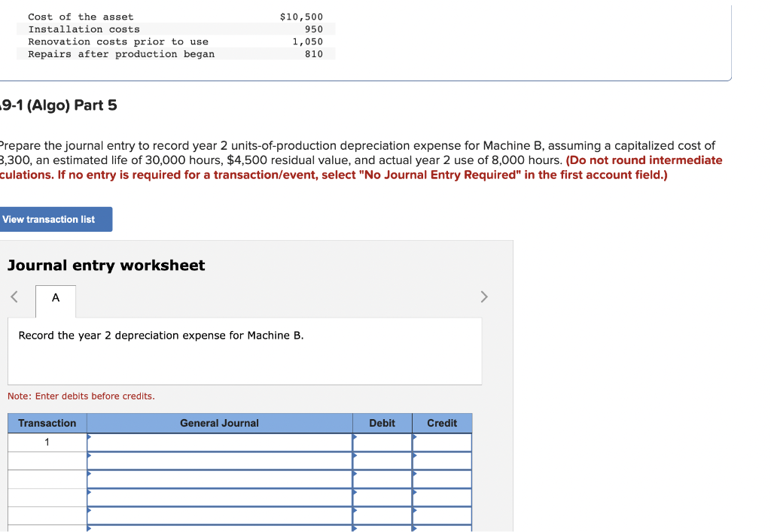Click Debit cell in transaction 1 row
The height and width of the screenshot is (532, 771).
point(382,442)
